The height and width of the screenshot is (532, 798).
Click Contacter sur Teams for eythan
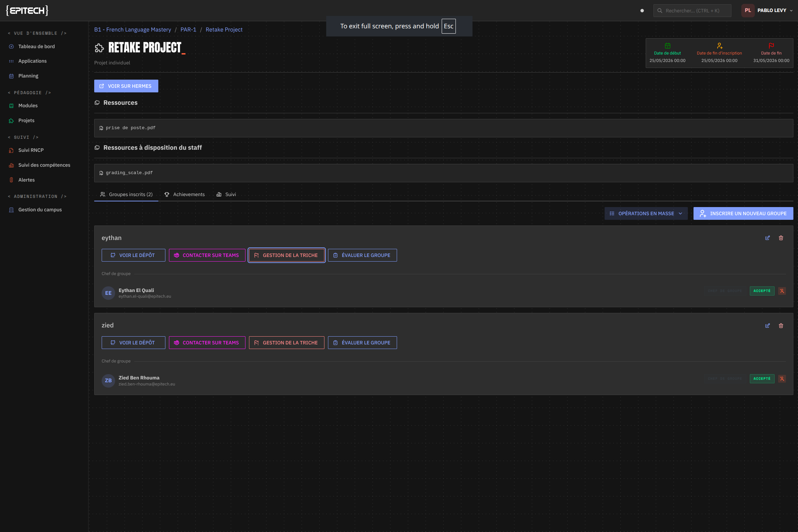pyautogui.click(x=207, y=255)
